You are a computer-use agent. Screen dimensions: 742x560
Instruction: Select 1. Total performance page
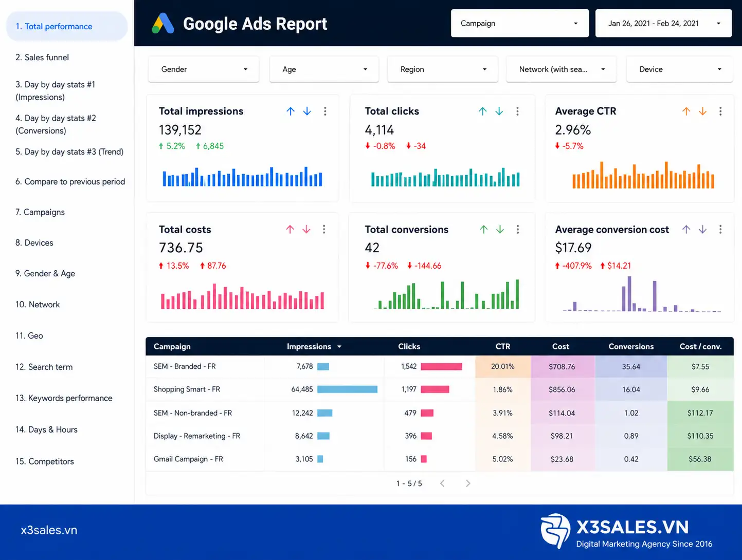coord(67,26)
